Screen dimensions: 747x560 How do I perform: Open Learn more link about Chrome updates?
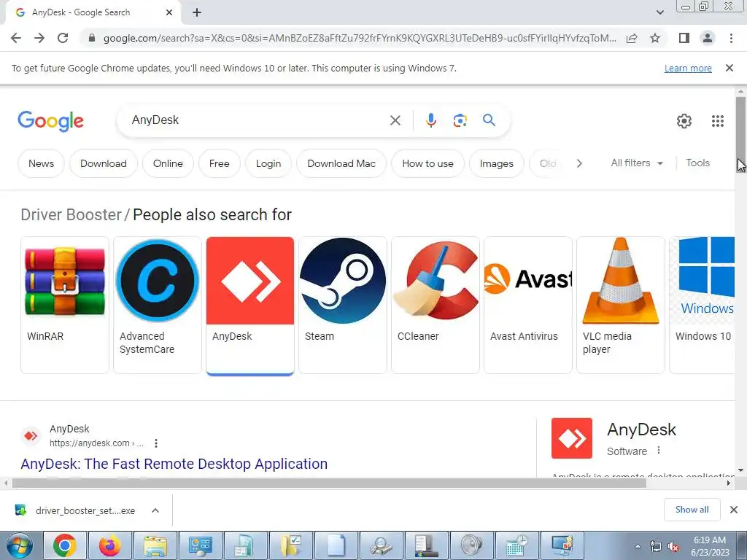tap(688, 68)
